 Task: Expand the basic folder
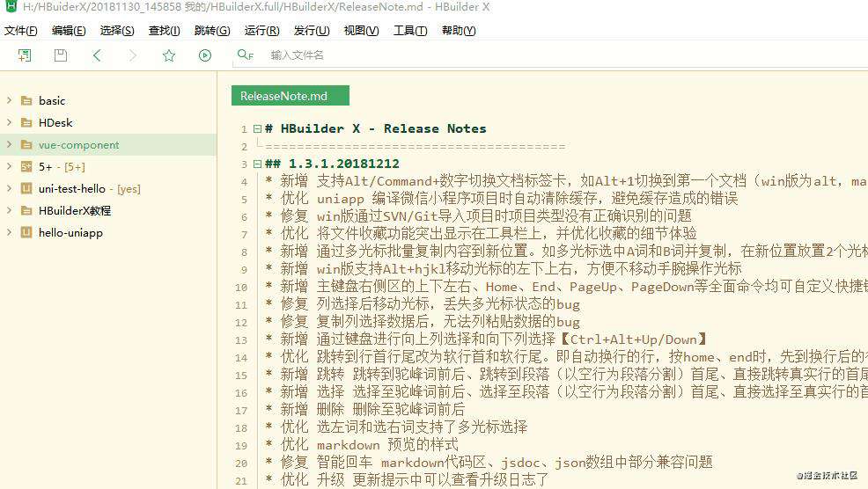(9, 100)
